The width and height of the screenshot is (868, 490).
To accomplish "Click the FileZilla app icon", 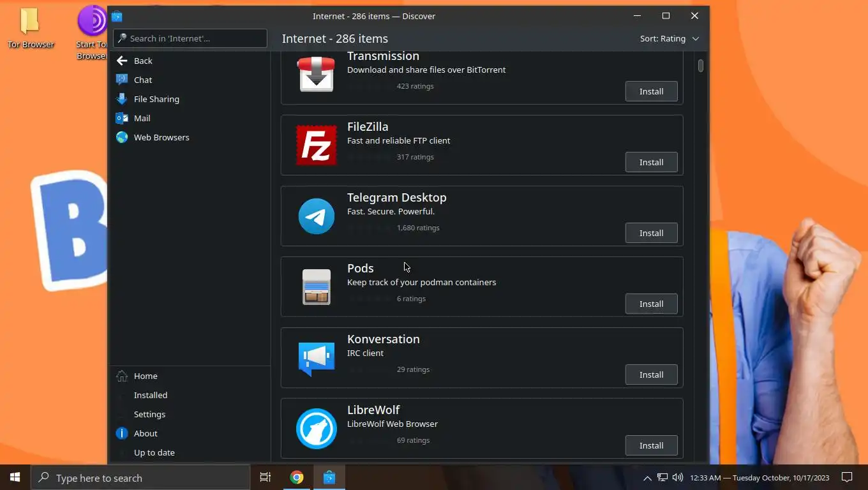I will (316, 145).
